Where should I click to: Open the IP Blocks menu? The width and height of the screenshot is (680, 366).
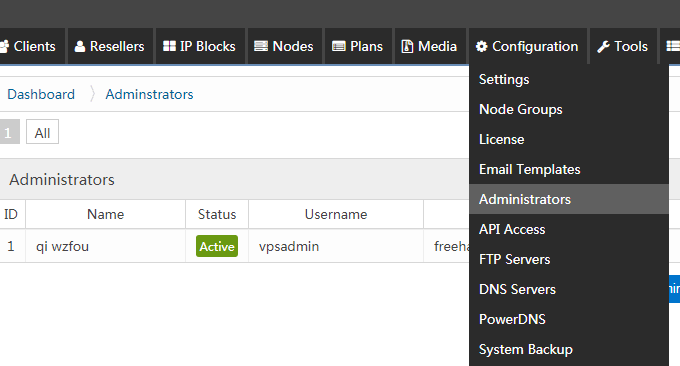200,46
